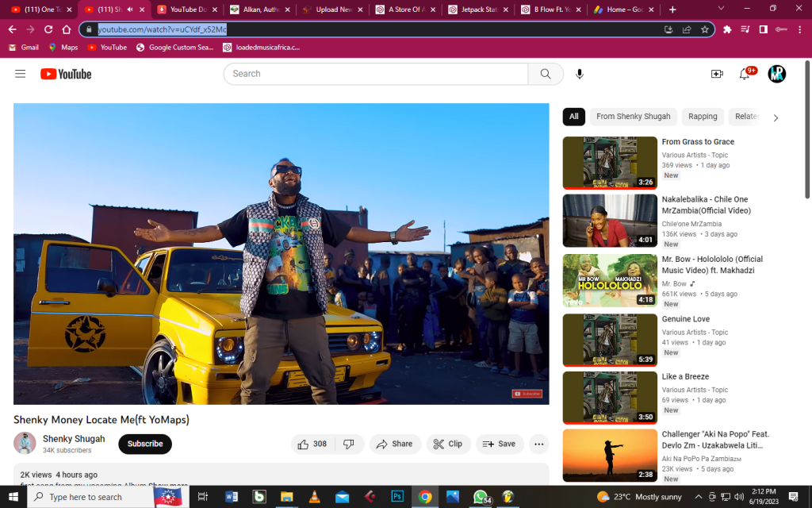Click the address bar URL
The image size is (812, 508).
[162, 29]
